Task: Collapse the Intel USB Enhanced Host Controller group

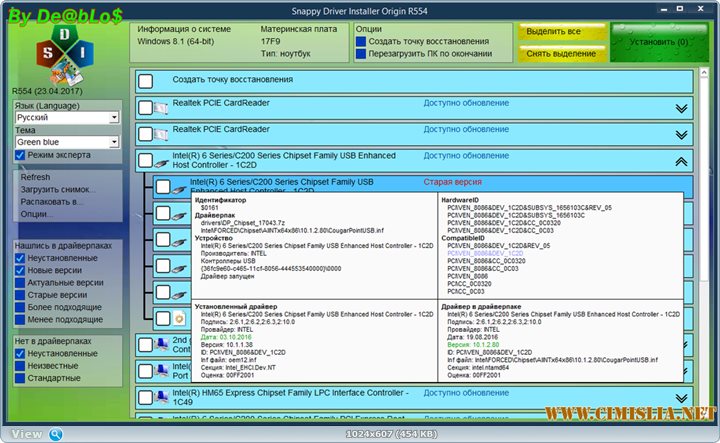Action: point(682,160)
